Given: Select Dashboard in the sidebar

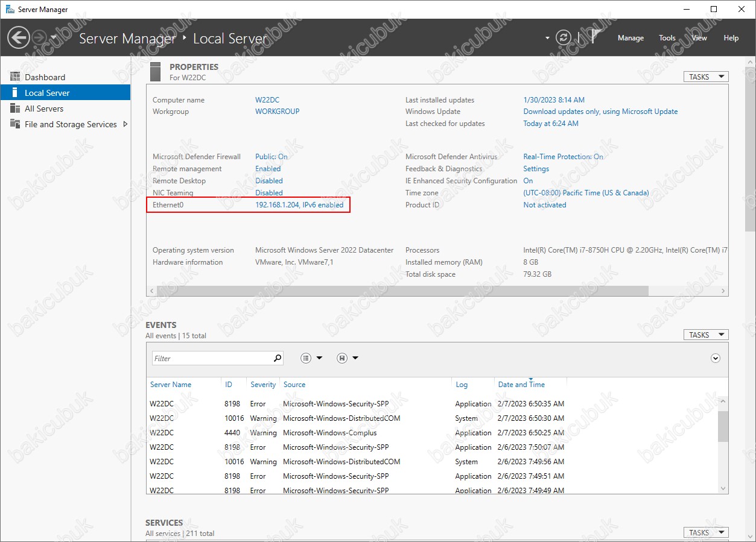Looking at the screenshot, I should coord(65,77).
